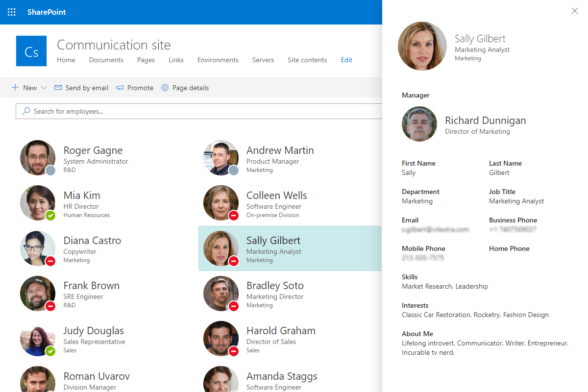Screen dimensions: 588x392
Task: Open the SharePoint app launcher grid icon
Action: pyautogui.click(x=11, y=12)
